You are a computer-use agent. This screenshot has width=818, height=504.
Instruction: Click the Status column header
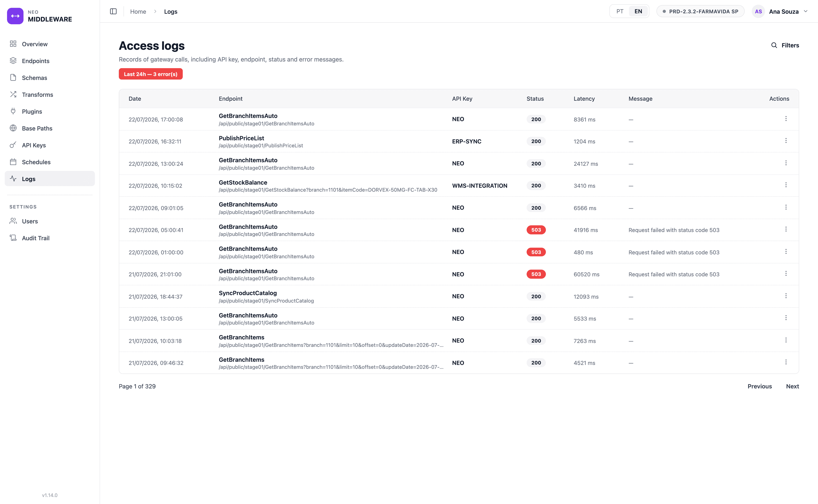coord(535,99)
